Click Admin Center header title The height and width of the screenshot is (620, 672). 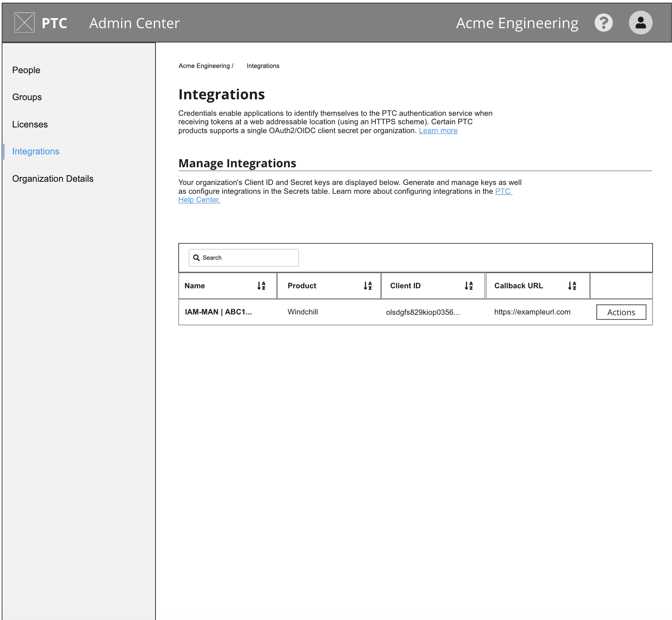click(134, 23)
